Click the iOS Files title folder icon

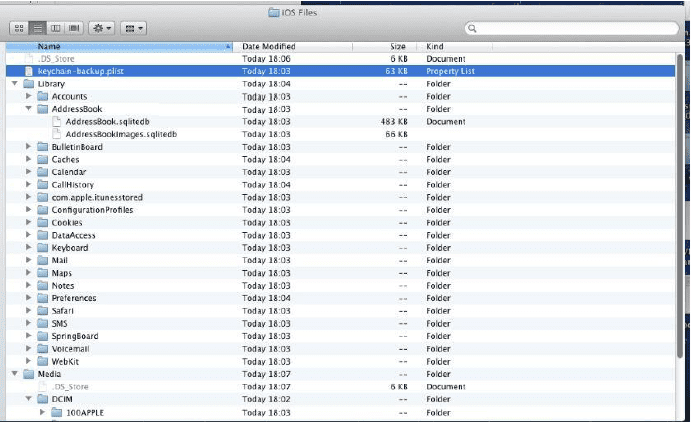pyautogui.click(x=275, y=11)
